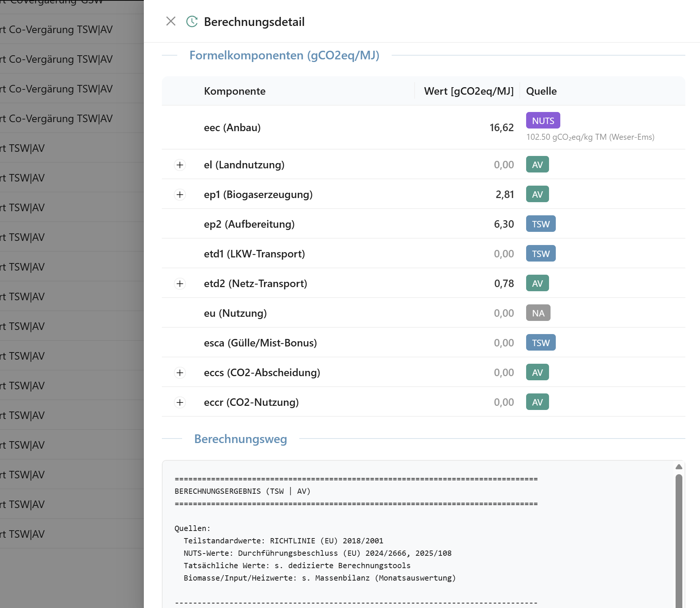Click the Quelle column header
700x608 pixels.
pos(541,91)
